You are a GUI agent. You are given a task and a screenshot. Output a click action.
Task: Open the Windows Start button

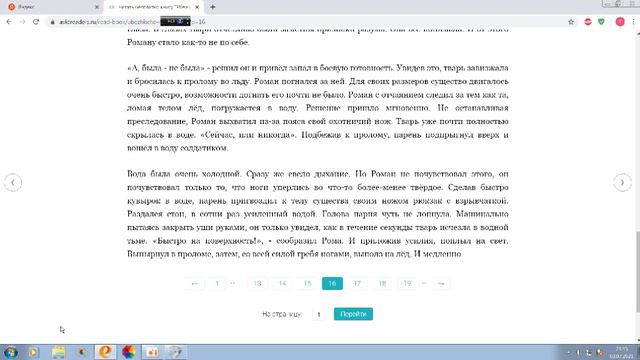[x=10, y=352]
